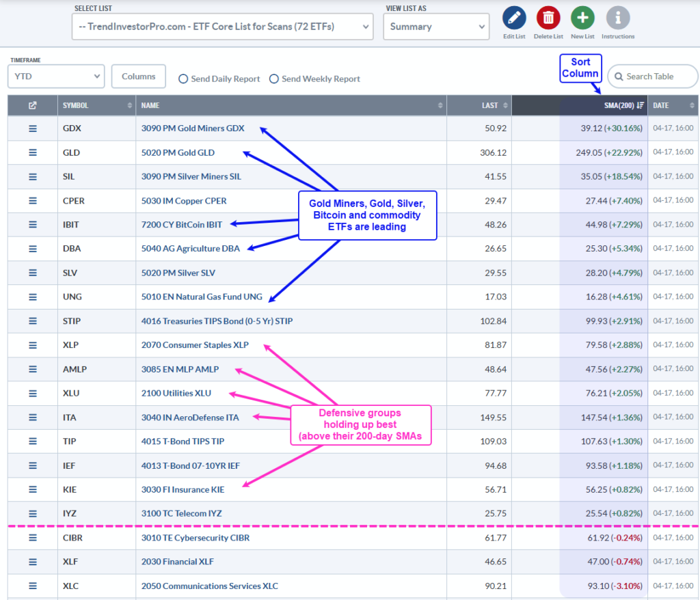Screen dimensions: 700x600
Task: Select the Edit List pencil icon
Action: point(513,18)
